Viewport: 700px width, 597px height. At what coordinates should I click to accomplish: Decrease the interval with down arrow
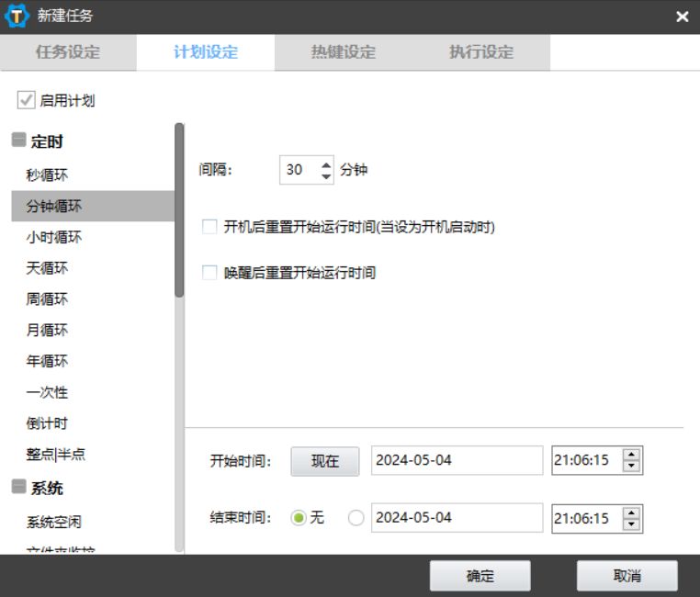click(x=326, y=176)
